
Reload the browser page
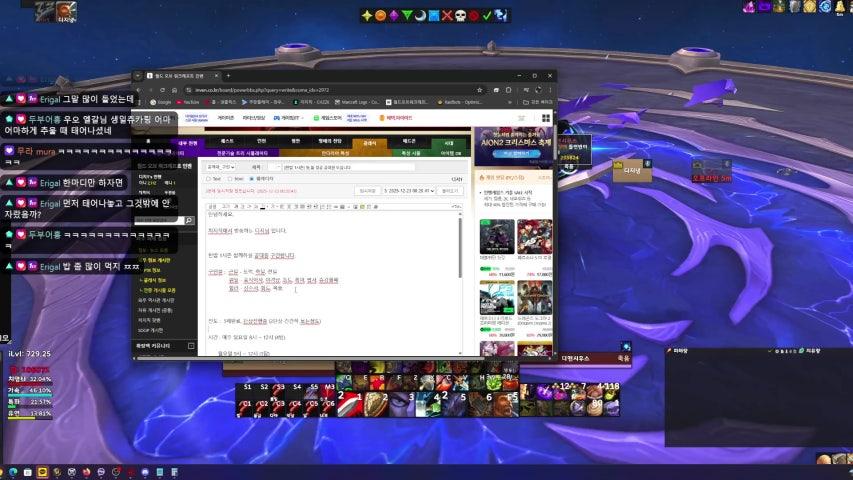162,90
